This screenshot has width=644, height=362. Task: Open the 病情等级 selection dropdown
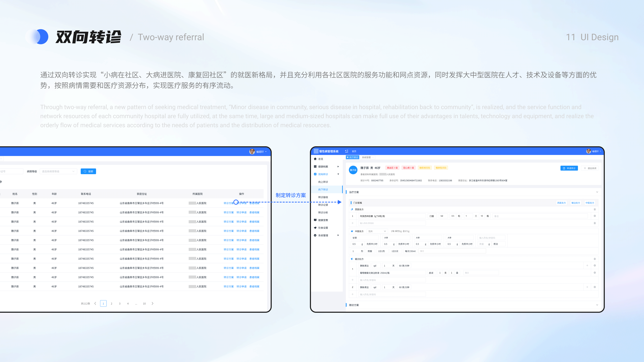point(58,171)
